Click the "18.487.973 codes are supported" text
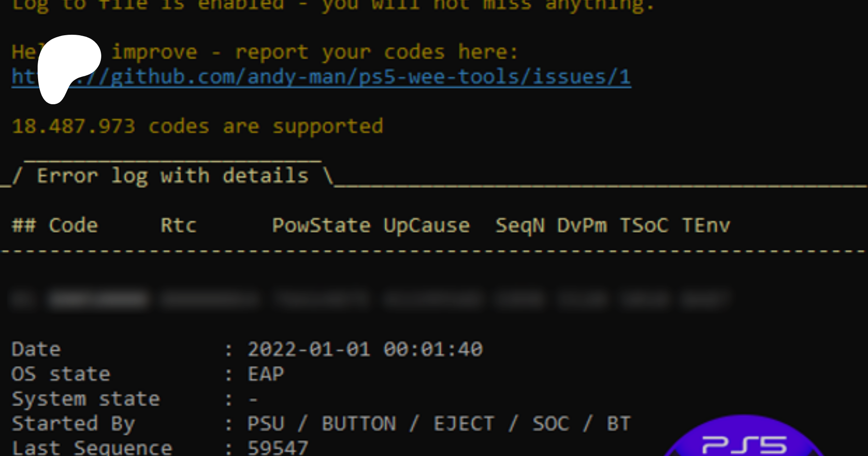This screenshot has width=868, height=456. click(x=198, y=126)
